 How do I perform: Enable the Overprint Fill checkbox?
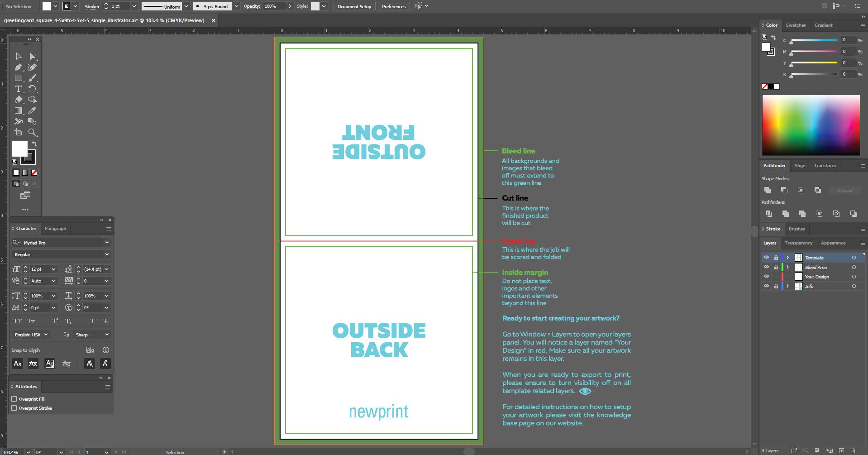click(14, 399)
